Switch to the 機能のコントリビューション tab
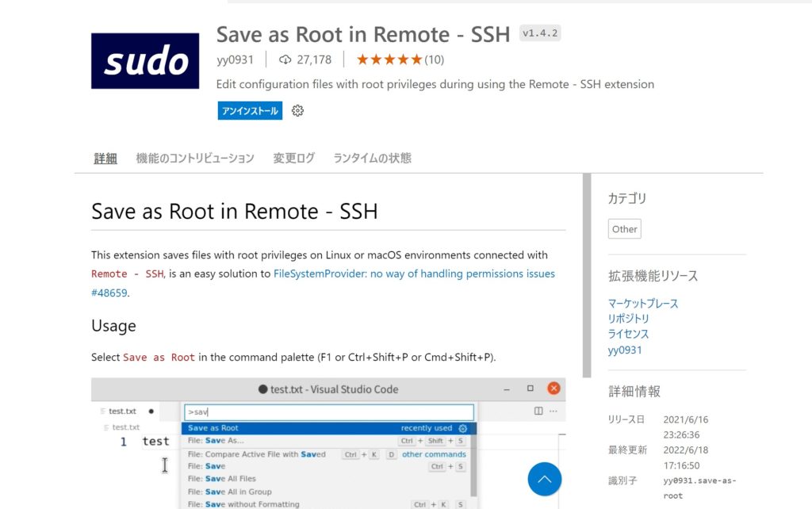This screenshot has height=509, width=812. point(195,158)
